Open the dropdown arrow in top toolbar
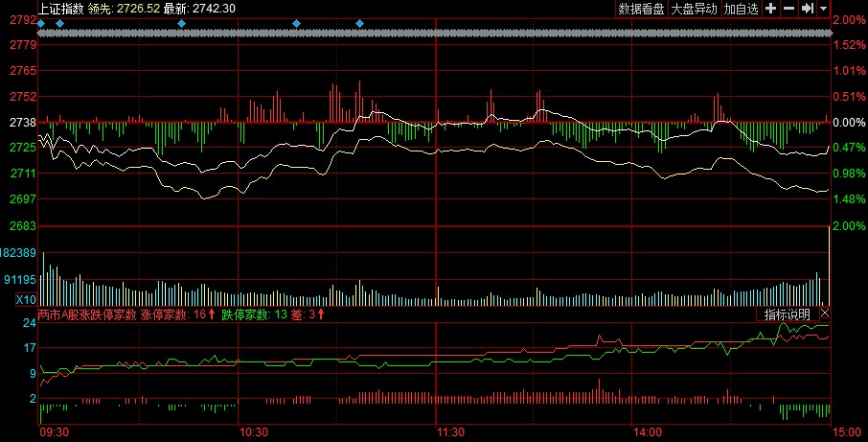 point(823,9)
